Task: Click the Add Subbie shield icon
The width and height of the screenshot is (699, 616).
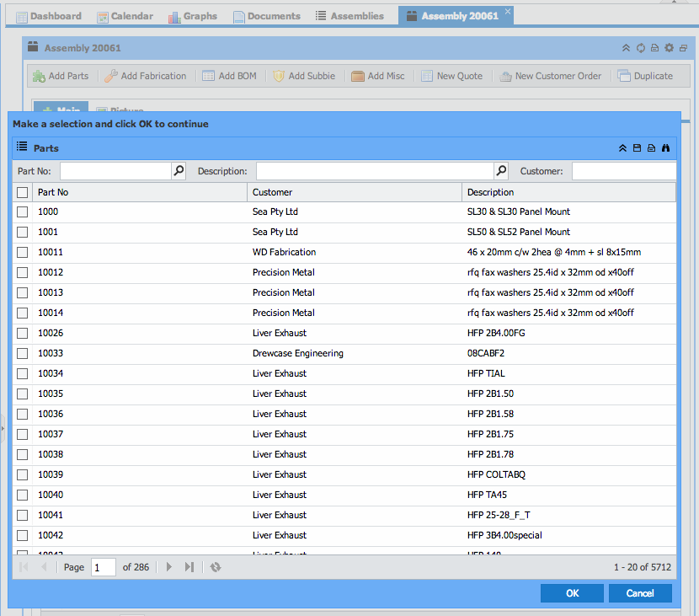Action: click(x=279, y=76)
